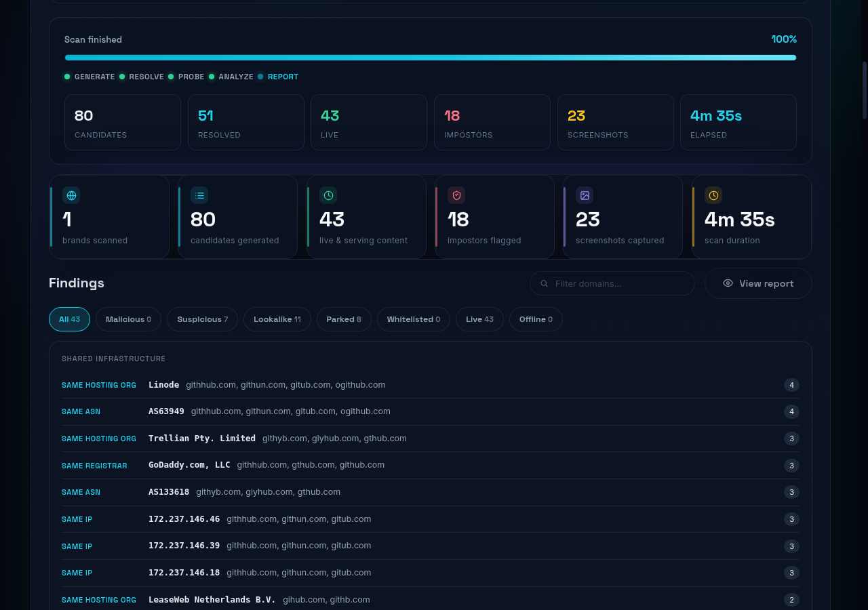Select the Offline 0 filter tab
Screen dimensions: 868x610
(x=536, y=319)
